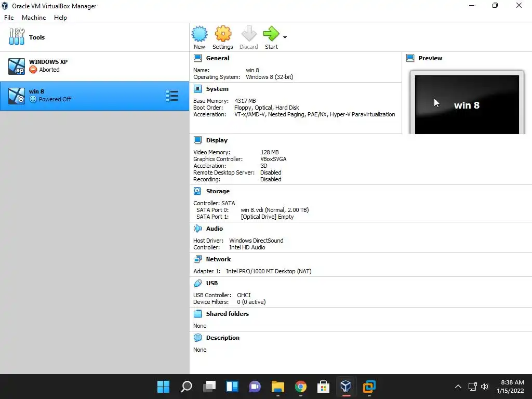This screenshot has height=399, width=532.
Task: Click the Network section header
Action: tap(218, 259)
